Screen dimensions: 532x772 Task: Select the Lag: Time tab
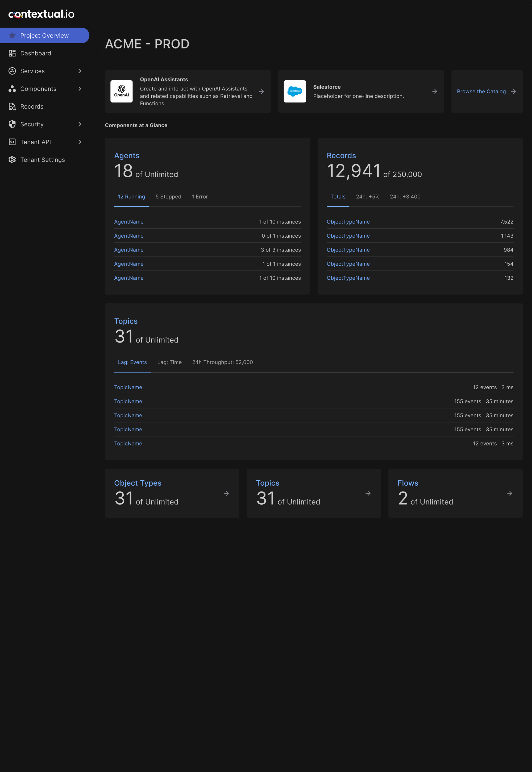tap(169, 362)
